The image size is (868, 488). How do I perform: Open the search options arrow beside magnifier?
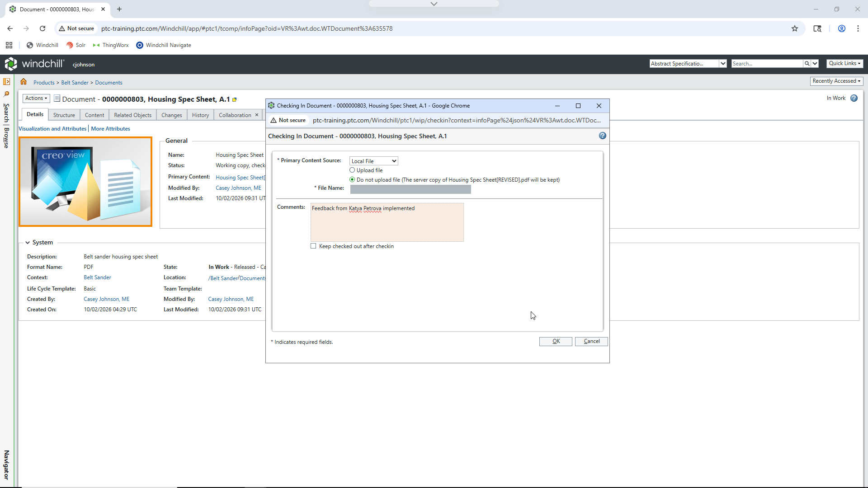click(815, 64)
